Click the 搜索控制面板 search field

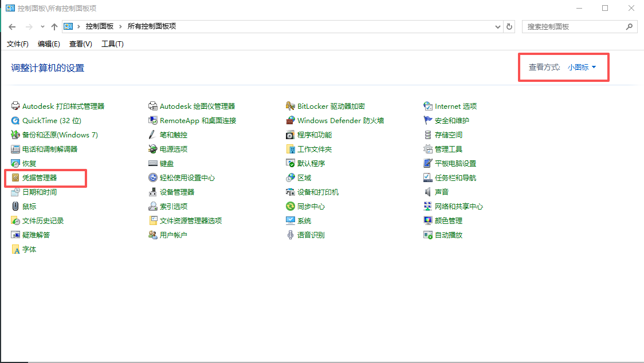tap(579, 27)
